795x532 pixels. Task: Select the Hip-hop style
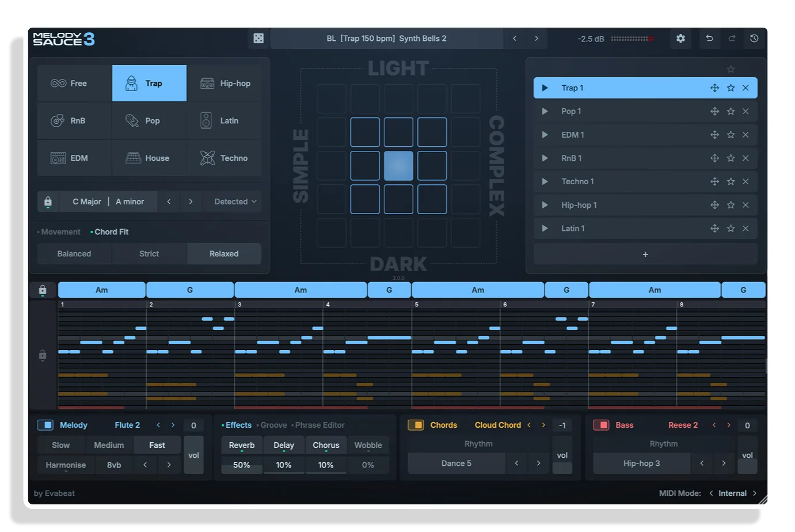tap(225, 83)
